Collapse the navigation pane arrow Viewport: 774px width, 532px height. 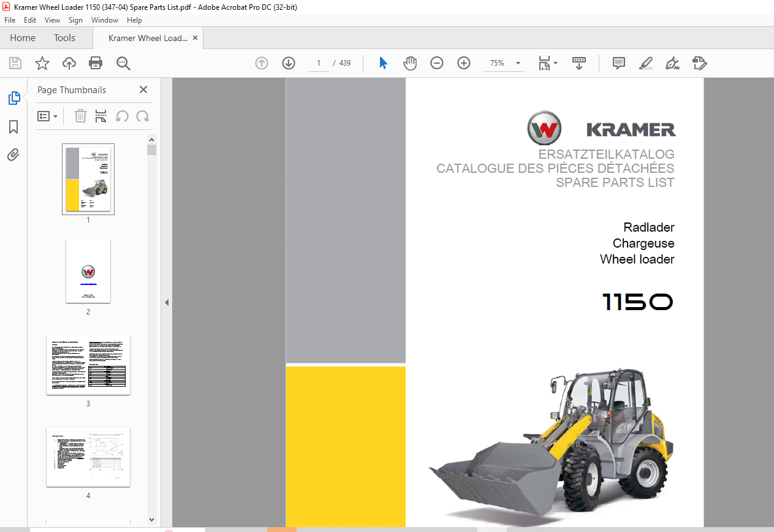[x=167, y=302]
